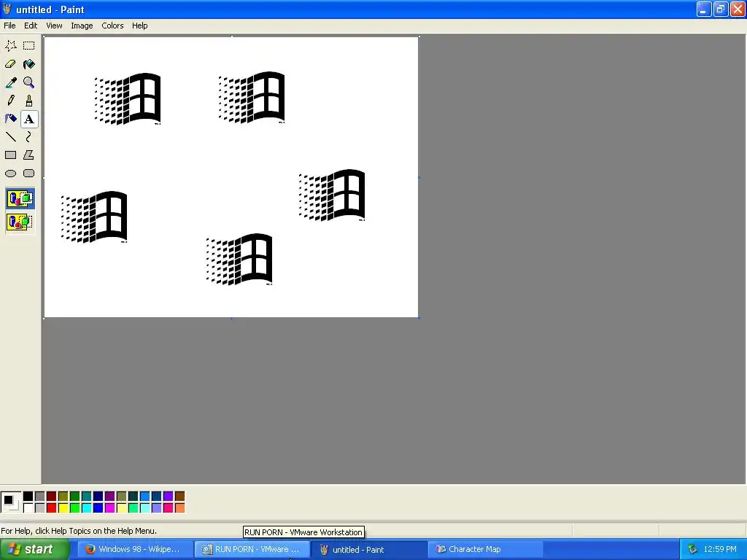Viewport: 747px width, 560px height.
Task: Click the 12:59 PM clock
Action: pyautogui.click(x=720, y=550)
